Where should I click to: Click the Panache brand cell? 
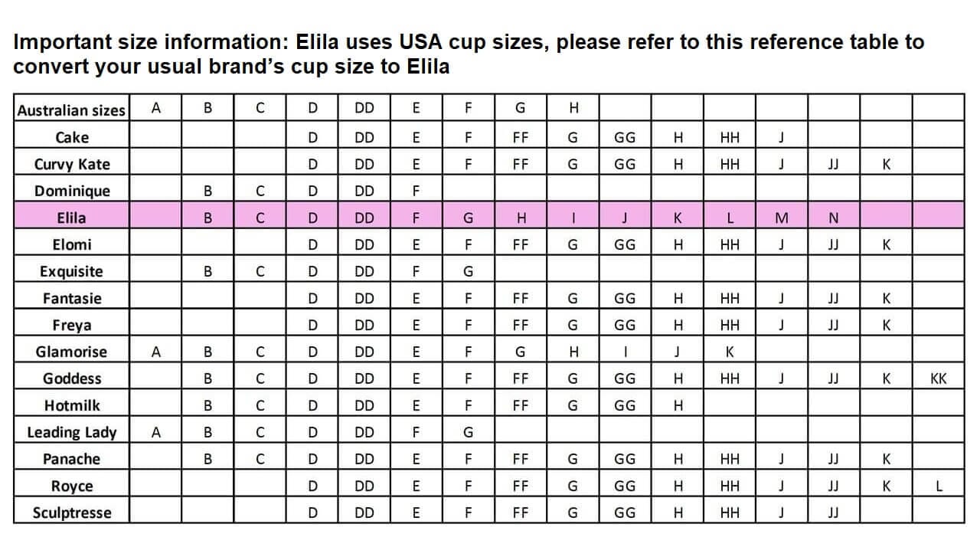[x=71, y=459]
